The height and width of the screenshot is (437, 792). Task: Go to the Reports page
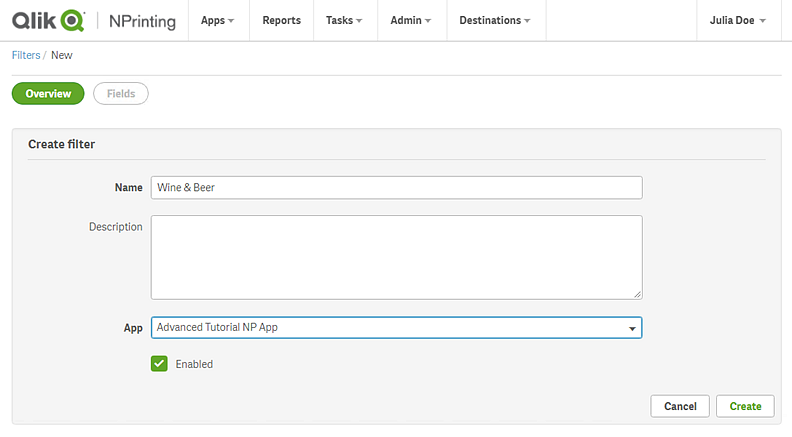click(281, 20)
